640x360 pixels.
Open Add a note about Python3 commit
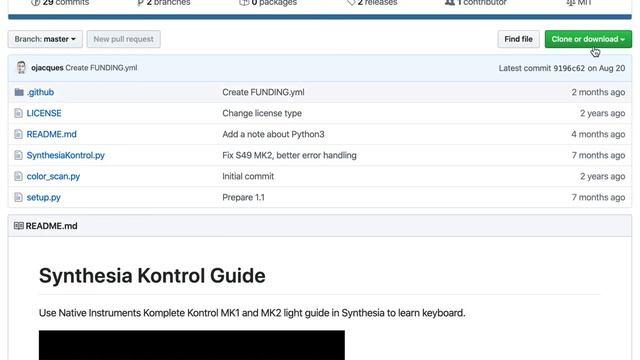point(273,134)
